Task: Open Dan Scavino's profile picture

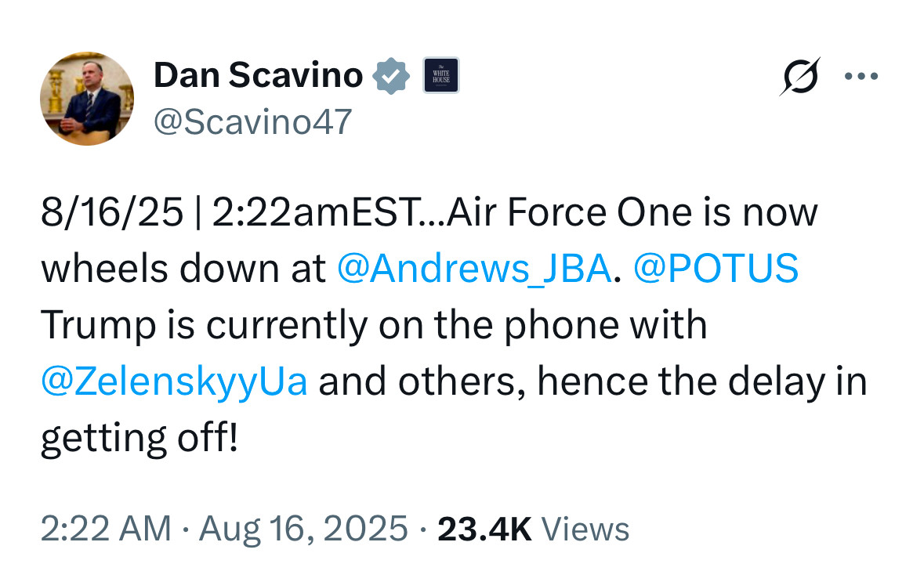Action: 86,99
